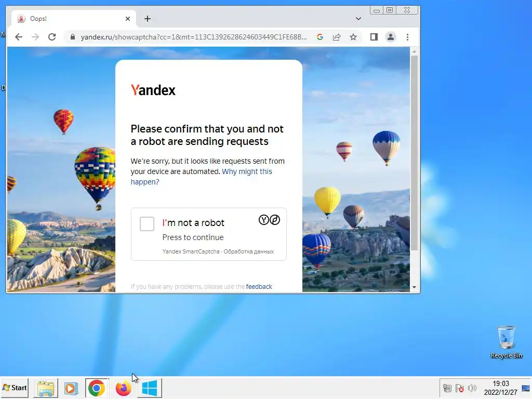Click the Action Center flag tray icon

pyautogui.click(x=460, y=388)
